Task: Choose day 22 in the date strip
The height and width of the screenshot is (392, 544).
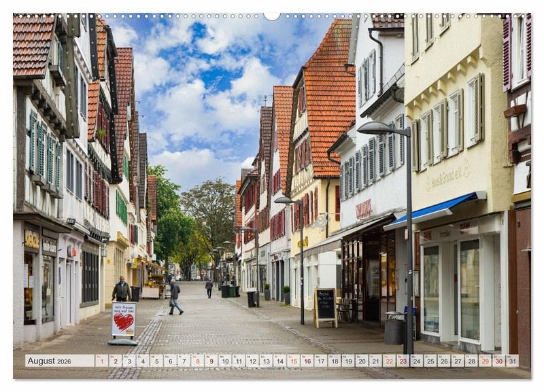Action: pyautogui.click(x=389, y=361)
